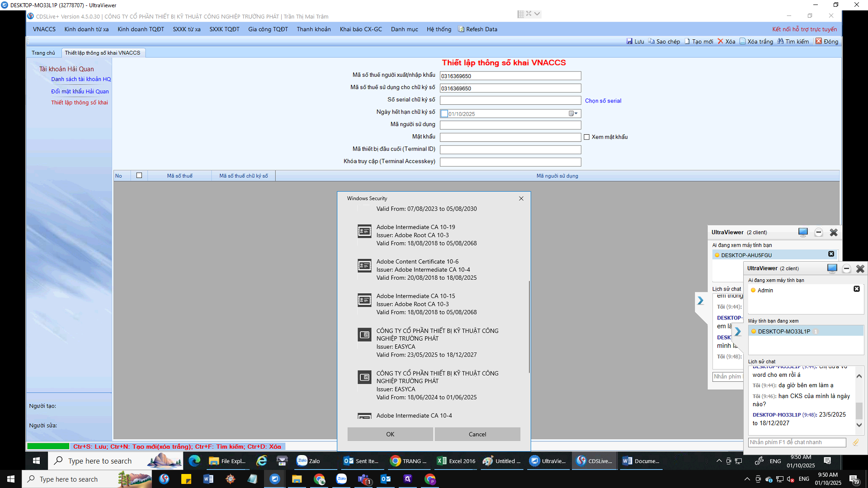
Task: Click the Sao chép copy icon
Action: (x=651, y=41)
